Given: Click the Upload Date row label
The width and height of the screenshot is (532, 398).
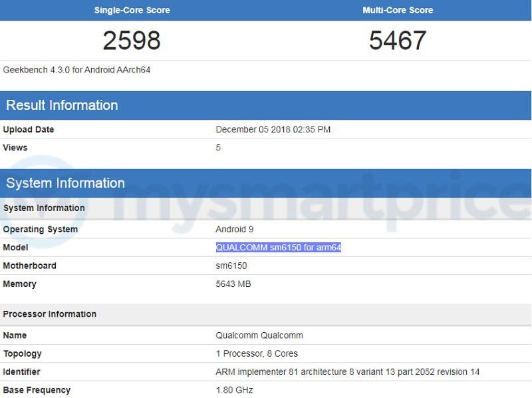Looking at the screenshot, I should [x=29, y=130].
